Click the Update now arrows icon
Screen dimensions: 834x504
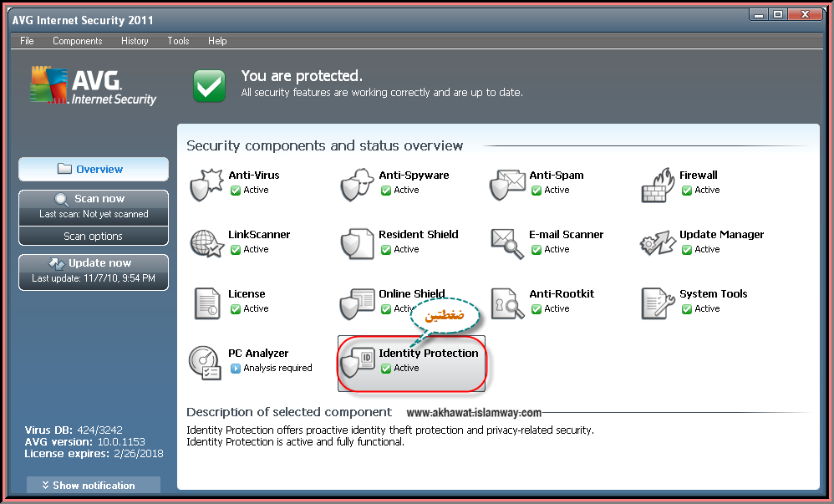click(56, 263)
